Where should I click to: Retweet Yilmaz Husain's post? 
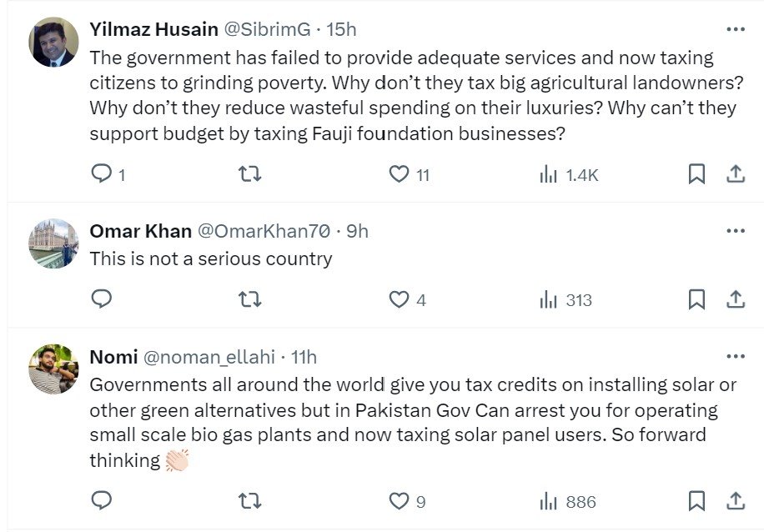click(249, 174)
